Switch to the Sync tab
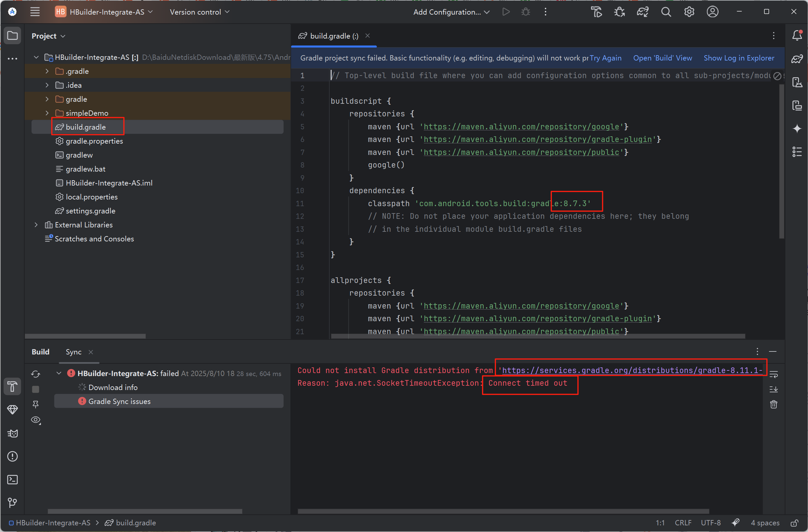The width and height of the screenshot is (808, 532). (73, 352)
